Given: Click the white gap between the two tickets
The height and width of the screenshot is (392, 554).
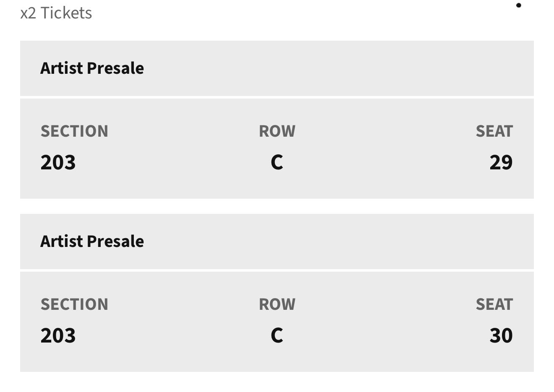Looking at the screenshot, I should [277, 206].
